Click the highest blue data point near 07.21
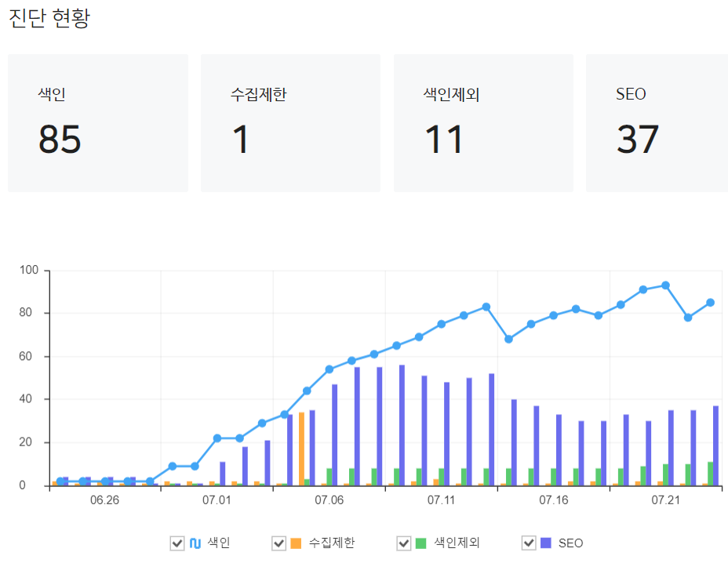The width and height of the screenshot is (728, 574). (665, 284)
